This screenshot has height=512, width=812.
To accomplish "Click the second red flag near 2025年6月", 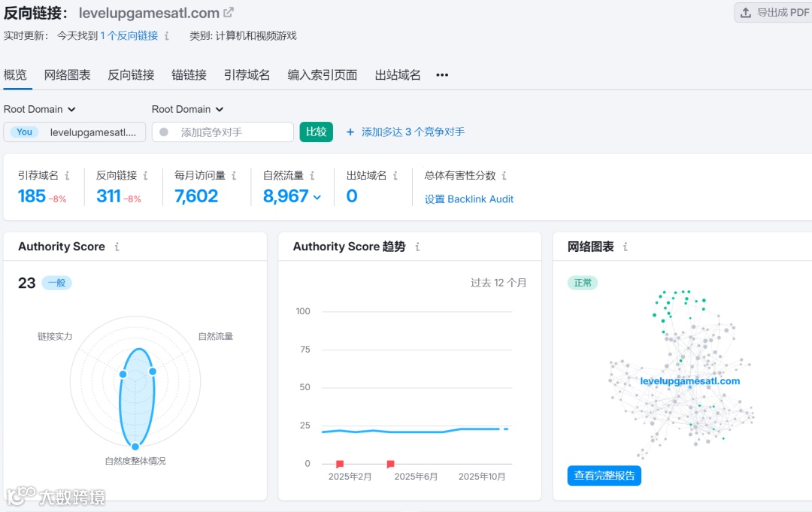I will pos(390,463).
